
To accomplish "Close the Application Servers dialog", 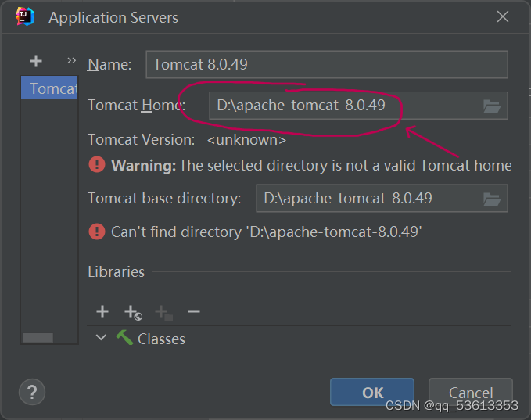I will click(503, 16).
